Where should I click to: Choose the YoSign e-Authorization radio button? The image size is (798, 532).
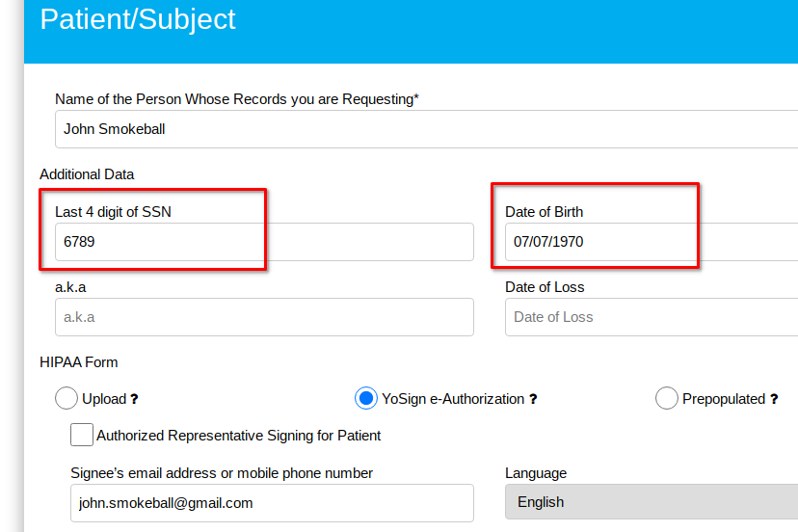click(x=366, y=398)
